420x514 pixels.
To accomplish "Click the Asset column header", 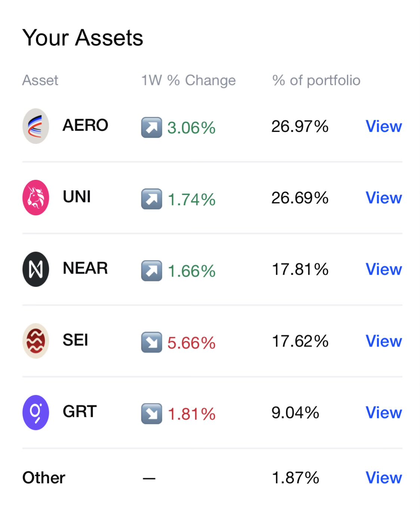I will pyautogui.click(x=40, y=80).
